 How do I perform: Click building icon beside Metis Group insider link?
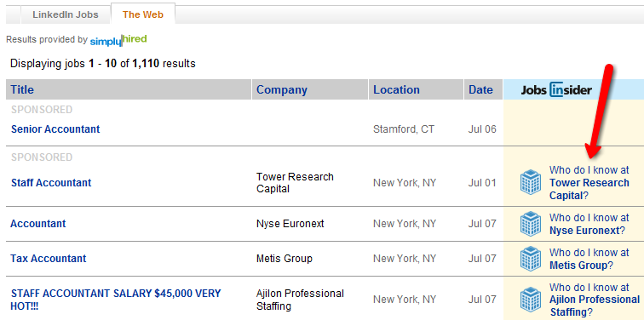click(530, 259)
